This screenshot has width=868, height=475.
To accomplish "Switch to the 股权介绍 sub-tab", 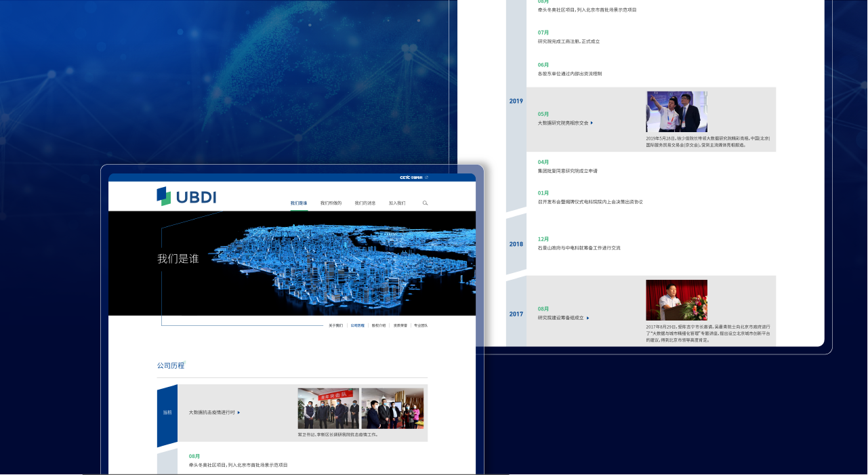I will pyautogui.click(x=379, y=325).
